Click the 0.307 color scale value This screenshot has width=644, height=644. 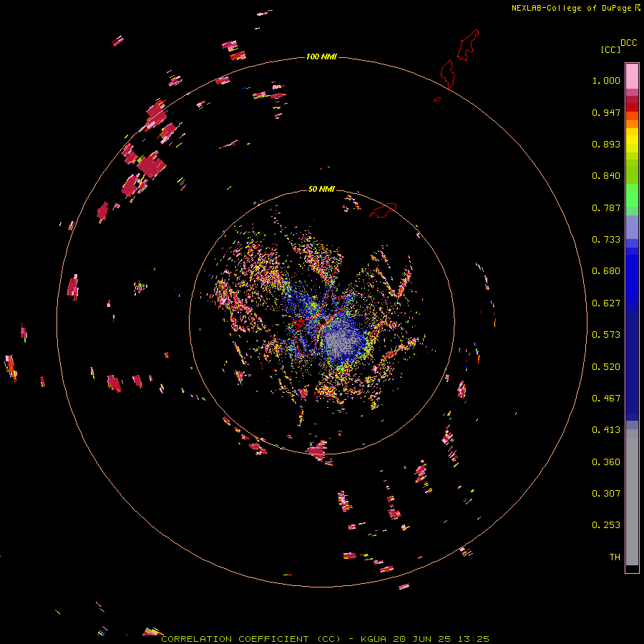pyautogui.click(x=606, y=494)
